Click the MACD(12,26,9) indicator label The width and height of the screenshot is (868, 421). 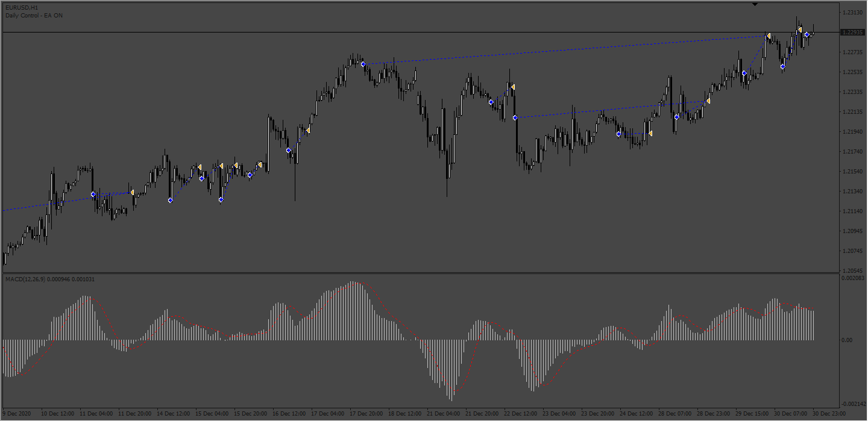[49, 279]
